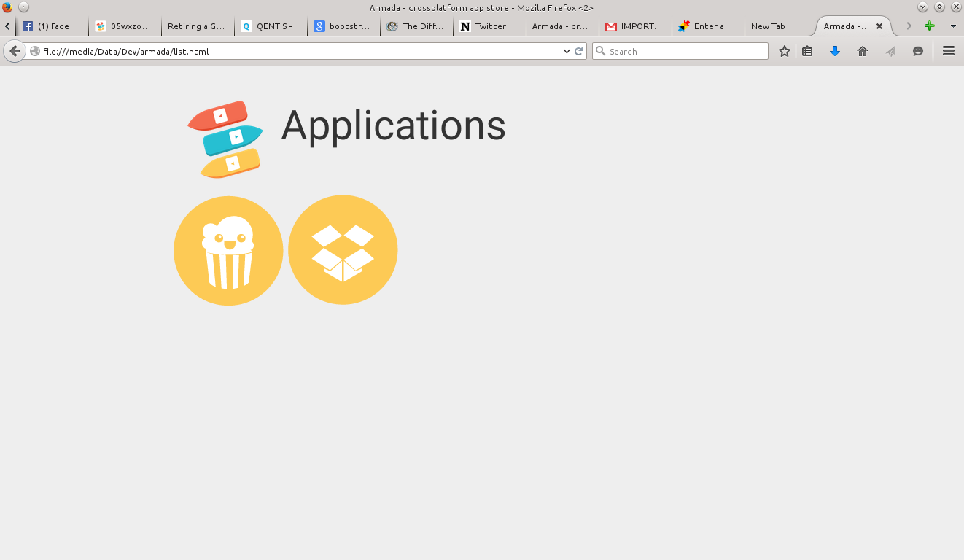Switch to the Enter a ... tab

coord(708,26)
